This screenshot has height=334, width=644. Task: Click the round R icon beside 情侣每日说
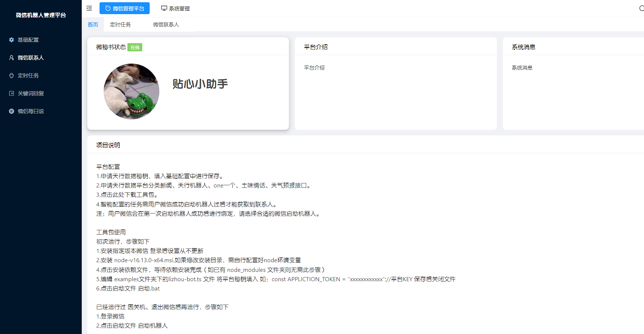pos(12,111)
